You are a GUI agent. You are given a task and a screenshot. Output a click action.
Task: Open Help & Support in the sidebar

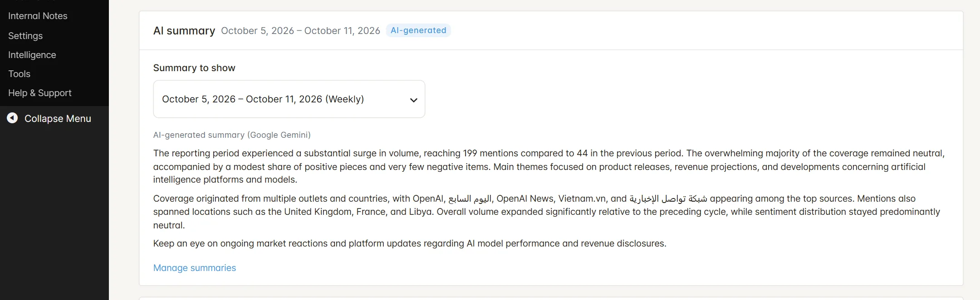[40, 93]
